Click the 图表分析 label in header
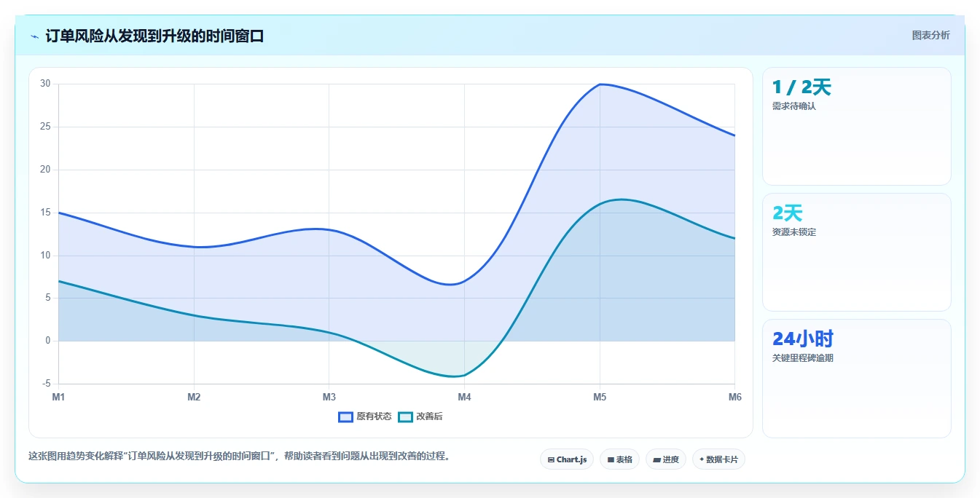Screen dimensions: 980x498 (x=930, y=35)
